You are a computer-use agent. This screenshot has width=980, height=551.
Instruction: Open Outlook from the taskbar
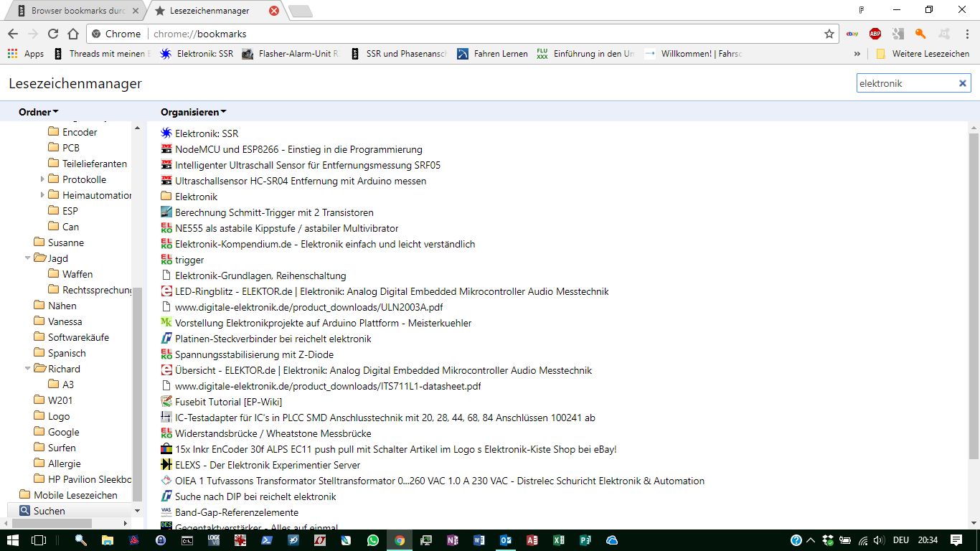506,540
